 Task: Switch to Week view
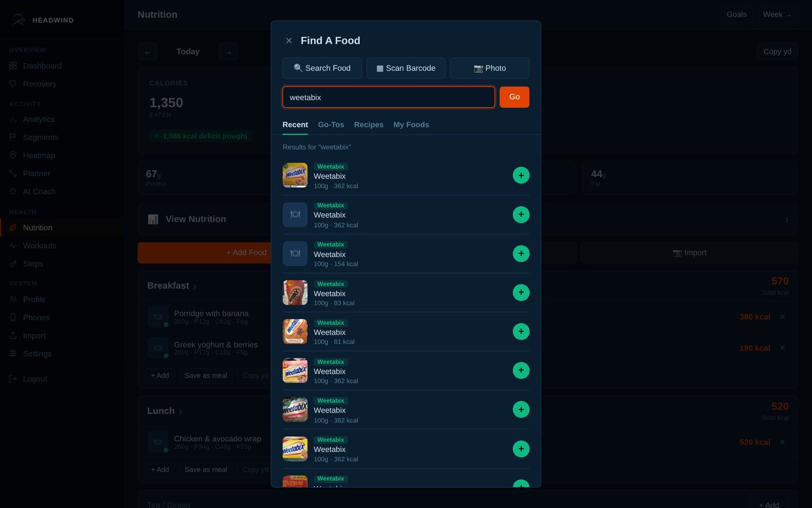777,15
